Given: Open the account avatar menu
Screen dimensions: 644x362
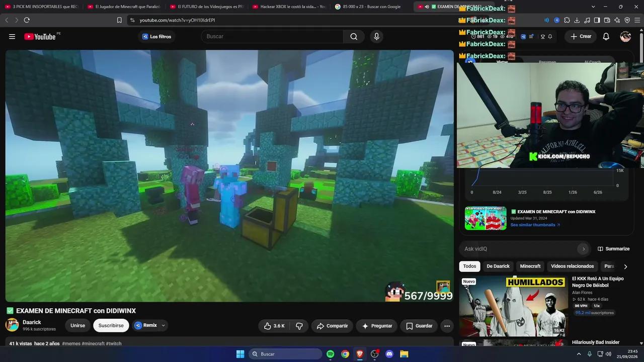Looking at the screenshot, I should coord(625,36).
